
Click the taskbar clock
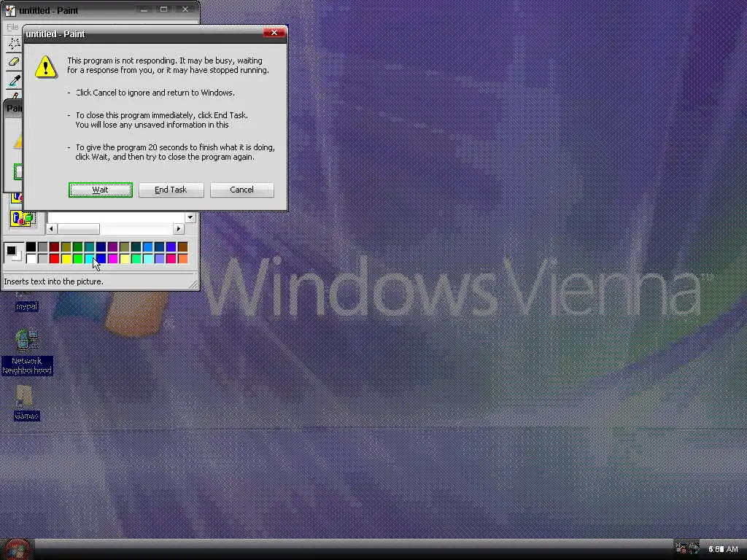pyautogui.click(x=723, y=549)
